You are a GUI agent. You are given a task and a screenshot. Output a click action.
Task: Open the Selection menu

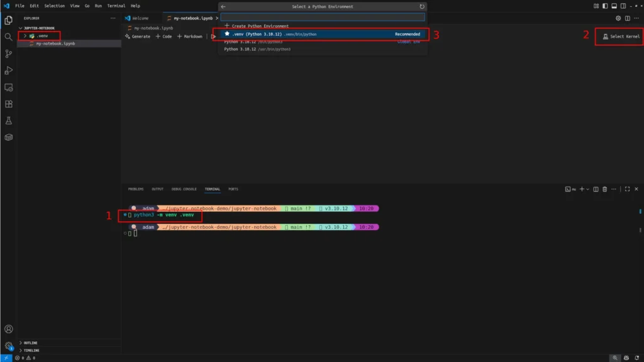click(54, 6)
